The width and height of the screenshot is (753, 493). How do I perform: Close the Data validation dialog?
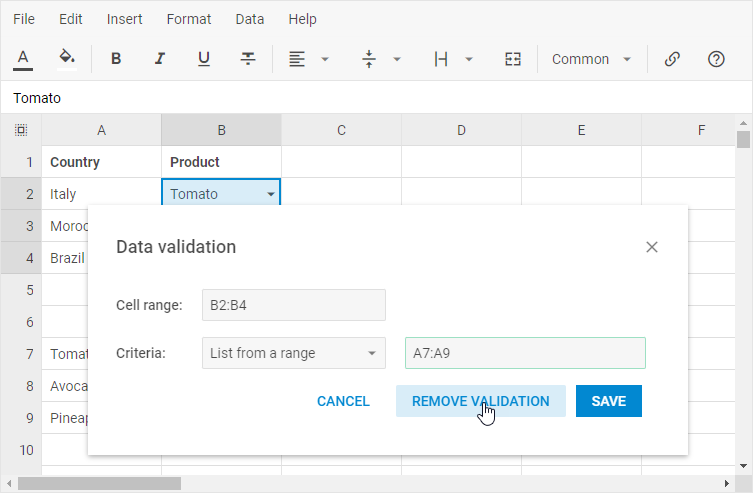(x=652, y=247)
